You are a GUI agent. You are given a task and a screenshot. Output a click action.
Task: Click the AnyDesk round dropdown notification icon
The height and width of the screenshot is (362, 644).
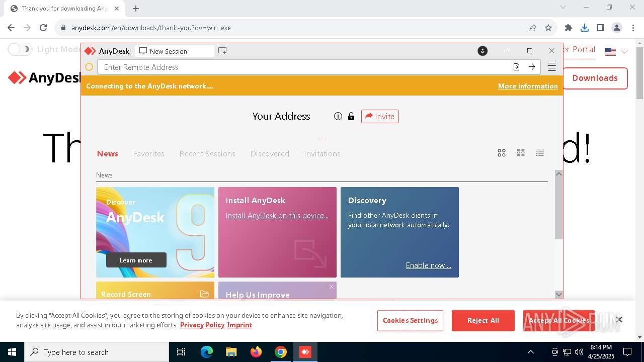pyautogui.click(x=482, y=51)
